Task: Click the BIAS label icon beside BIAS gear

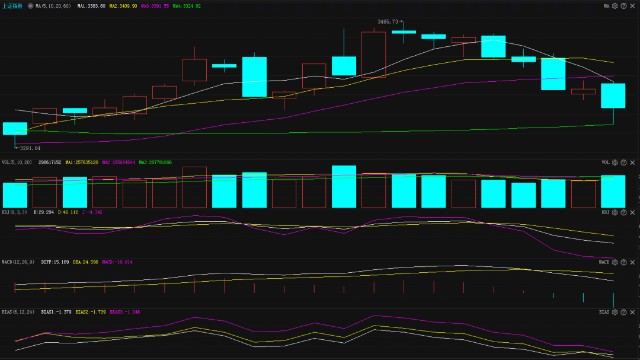Action: click(x=604, y=312)
